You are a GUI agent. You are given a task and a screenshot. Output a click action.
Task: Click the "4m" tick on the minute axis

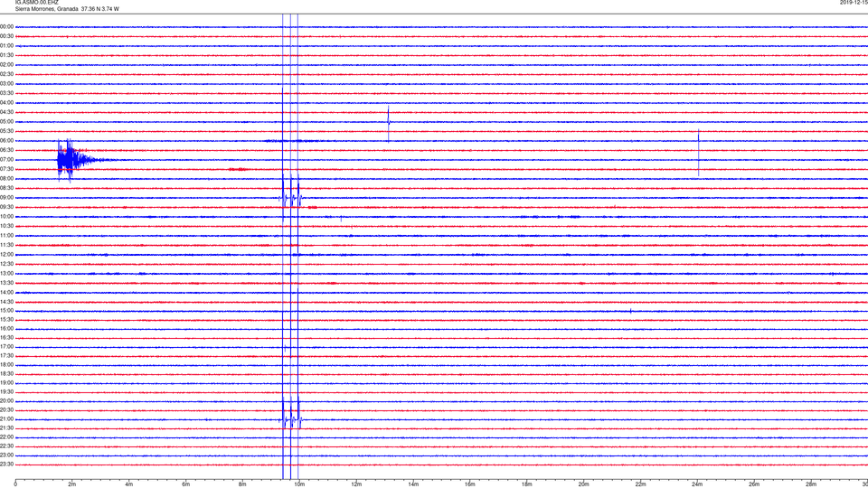point(129,484)
